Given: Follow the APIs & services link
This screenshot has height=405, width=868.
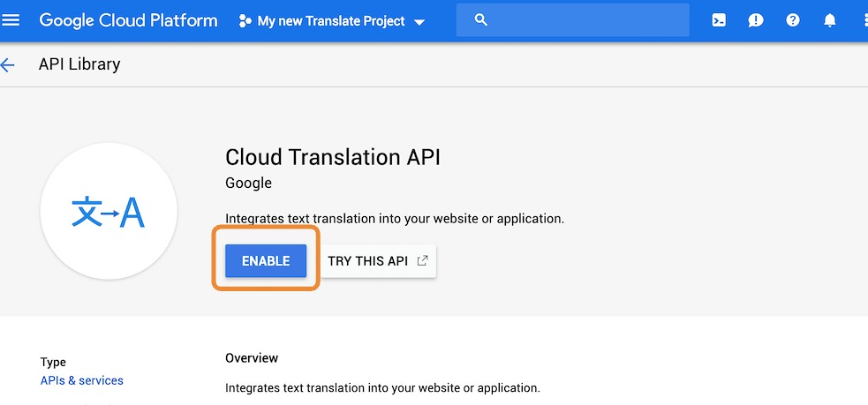Looking at the screenshot, I should coord(82,380).
